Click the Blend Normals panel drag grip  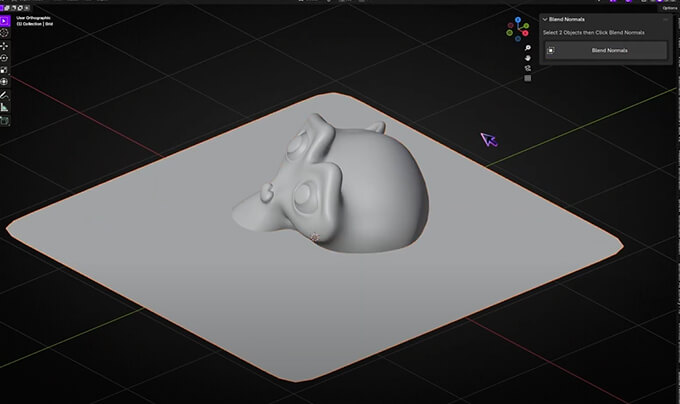click(665, 19)
